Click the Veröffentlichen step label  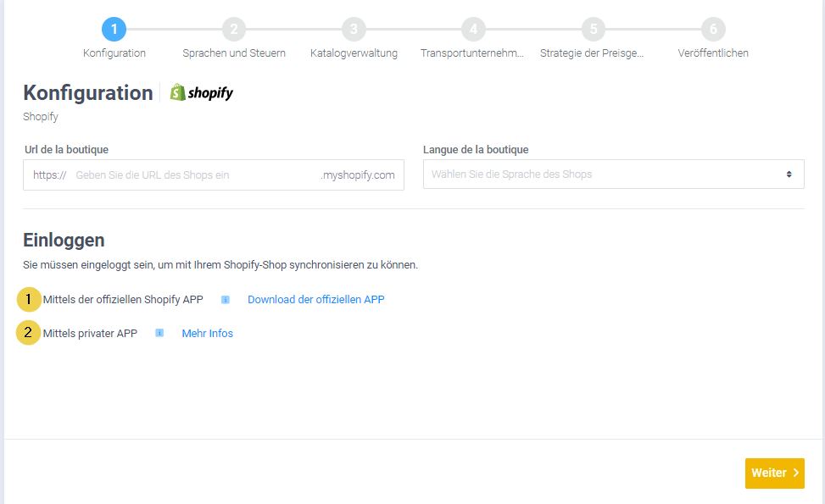pyautogui.click(x=713, y=53)
